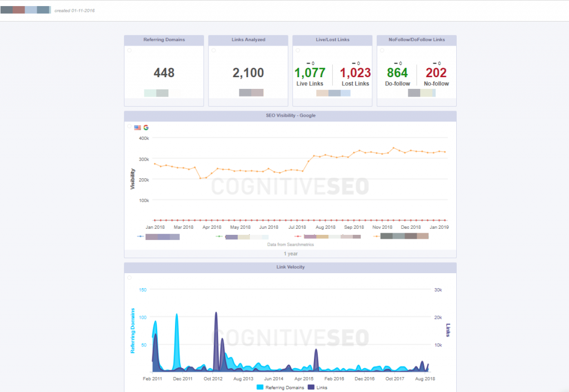Click the 'Nov 2018' axis label
This screenshot has height=392, width=569.
point(382,227)
